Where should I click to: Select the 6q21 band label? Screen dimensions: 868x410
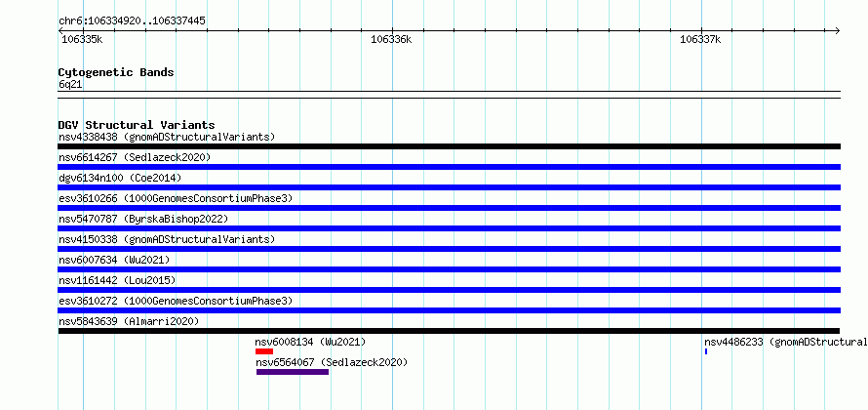pos(70,84)
